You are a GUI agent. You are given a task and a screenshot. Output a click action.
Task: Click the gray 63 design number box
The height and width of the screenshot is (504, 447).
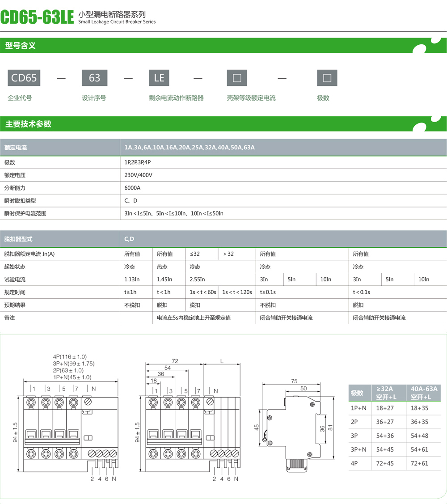(x=94, y=78)
